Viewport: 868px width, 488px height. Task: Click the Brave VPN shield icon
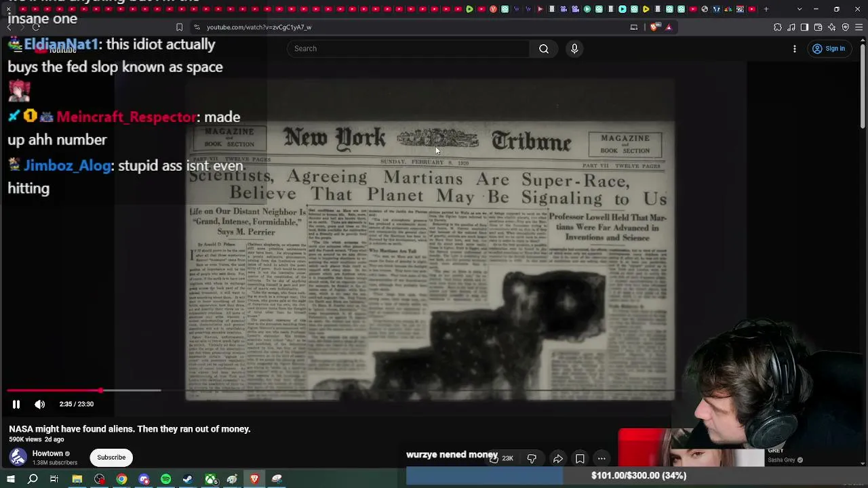[x=846, y=27]
